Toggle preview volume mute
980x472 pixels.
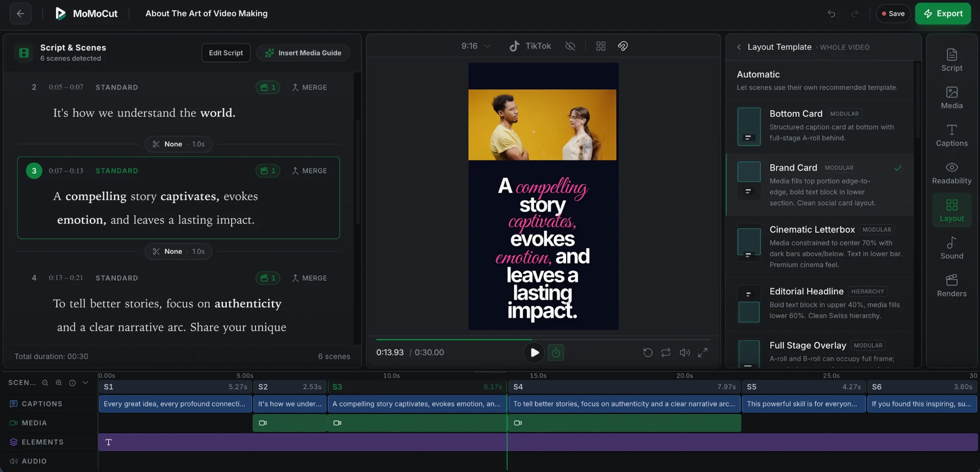click(x=684, y=352)
